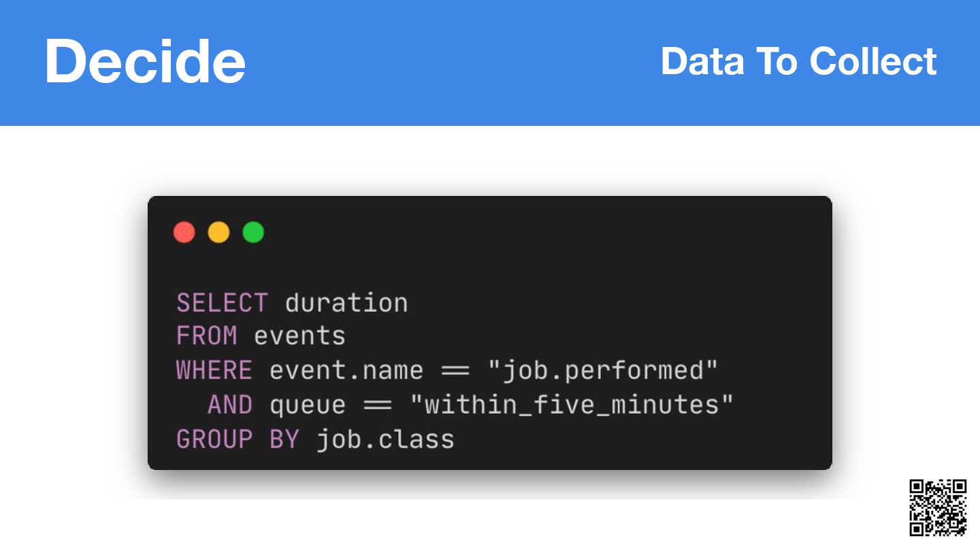
Task: Click the GROUP BY keywords
Action: point(238,439)
